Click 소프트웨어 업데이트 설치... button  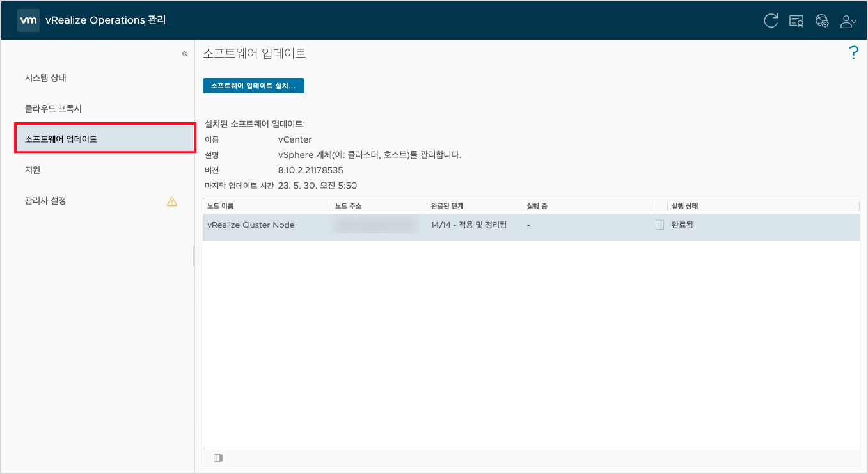[253, 86]
